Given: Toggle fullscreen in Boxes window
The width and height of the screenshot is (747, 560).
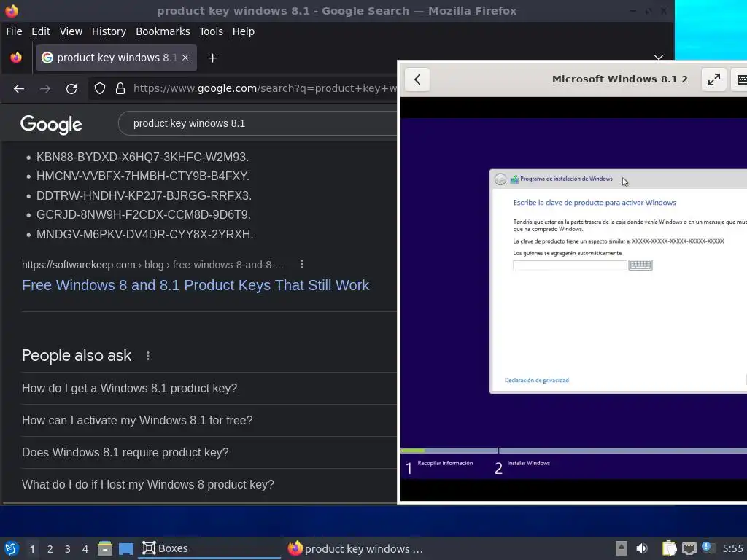Looking at the screenshot, I should pyautogui.click(x=713, y=79).
